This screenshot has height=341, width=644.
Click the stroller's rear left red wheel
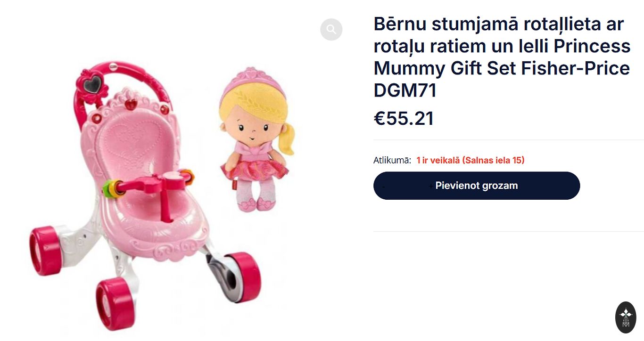(45, 251)
